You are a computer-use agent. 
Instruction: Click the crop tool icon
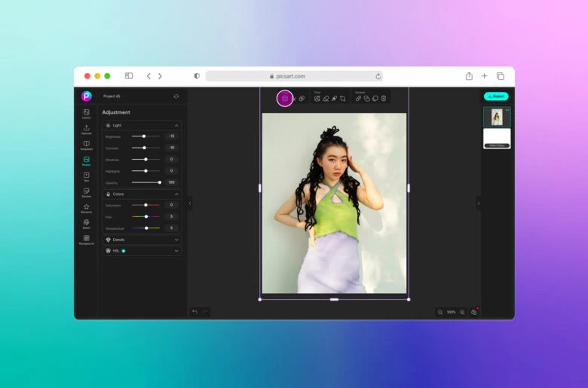click(342, 98)
